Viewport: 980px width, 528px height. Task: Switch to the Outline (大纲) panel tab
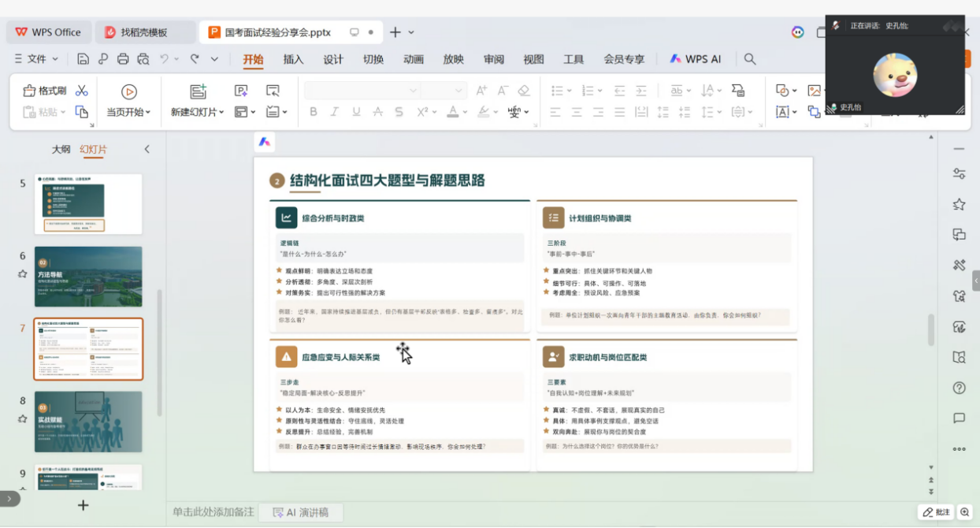point(61,149)
